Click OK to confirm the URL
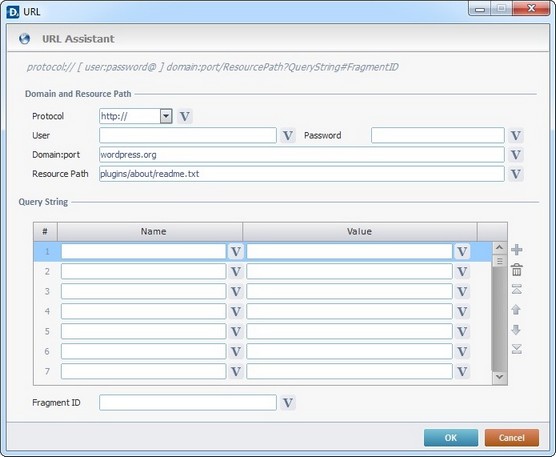 pos(451,438)
